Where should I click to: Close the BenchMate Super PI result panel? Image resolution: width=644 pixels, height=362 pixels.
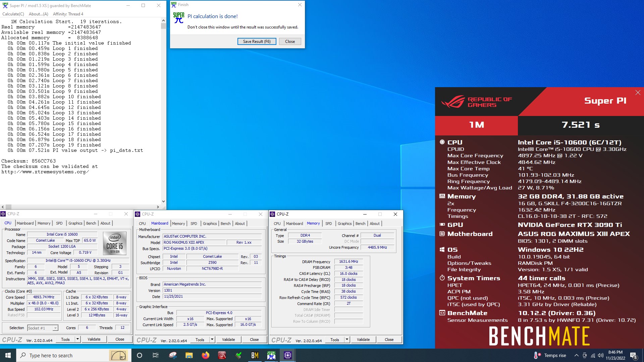638,93
